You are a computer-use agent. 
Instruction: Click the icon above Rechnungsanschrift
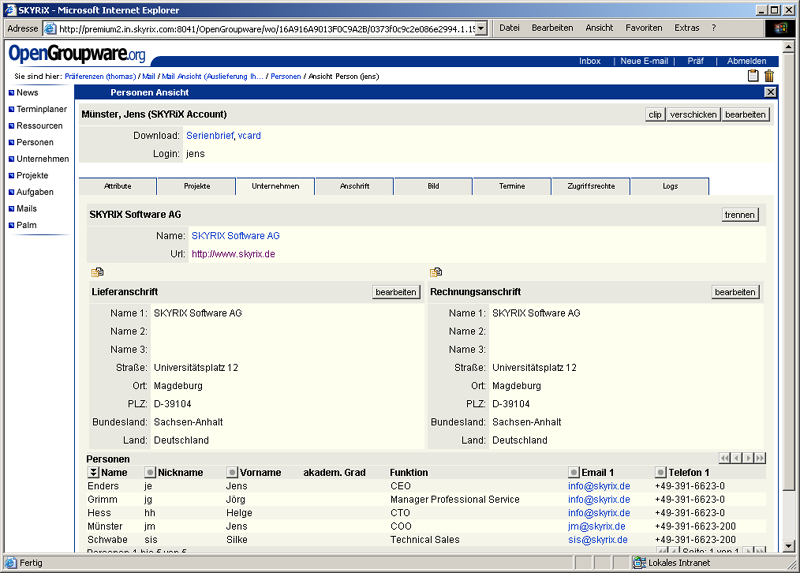436,272
